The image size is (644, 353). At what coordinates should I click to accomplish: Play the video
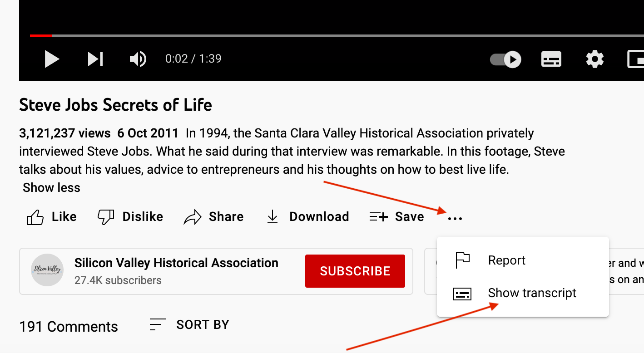click(52, 59)
